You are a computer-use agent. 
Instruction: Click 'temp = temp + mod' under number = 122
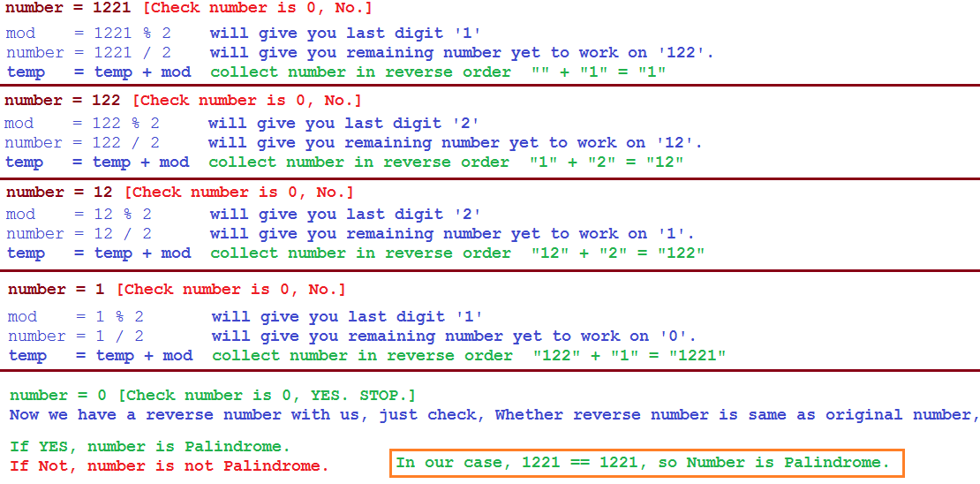coord(97,163)
